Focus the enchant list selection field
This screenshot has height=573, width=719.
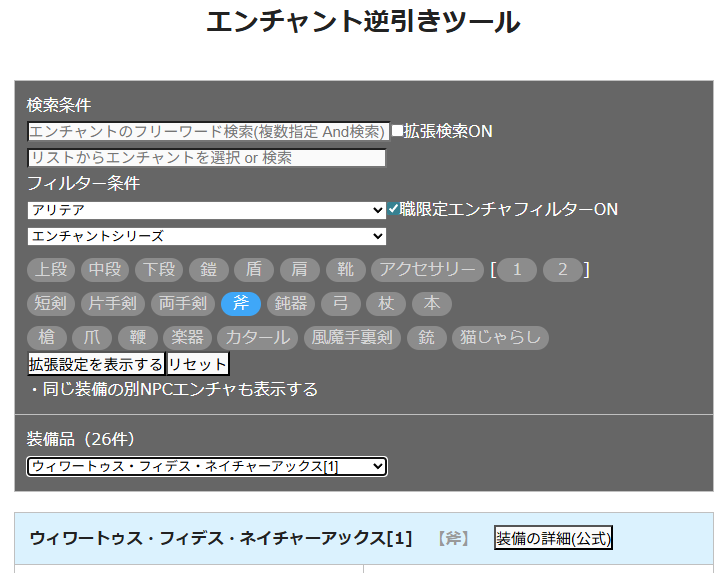[x=206, y=158]
